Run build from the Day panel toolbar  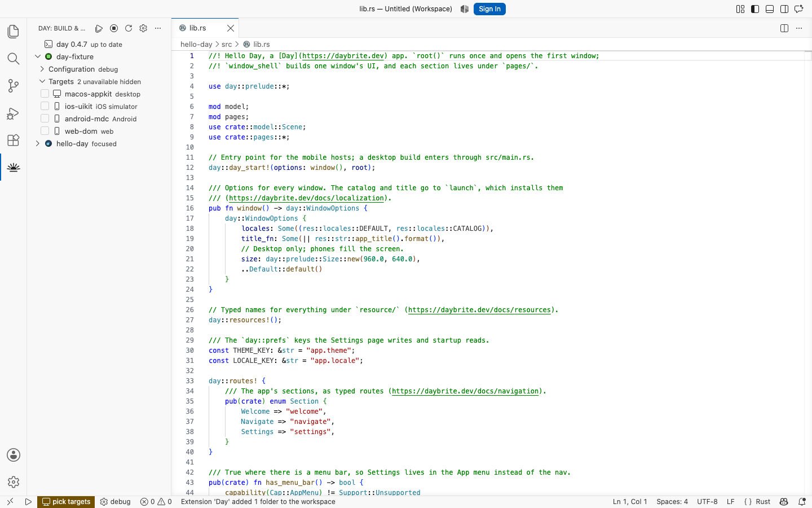point(99,28)
